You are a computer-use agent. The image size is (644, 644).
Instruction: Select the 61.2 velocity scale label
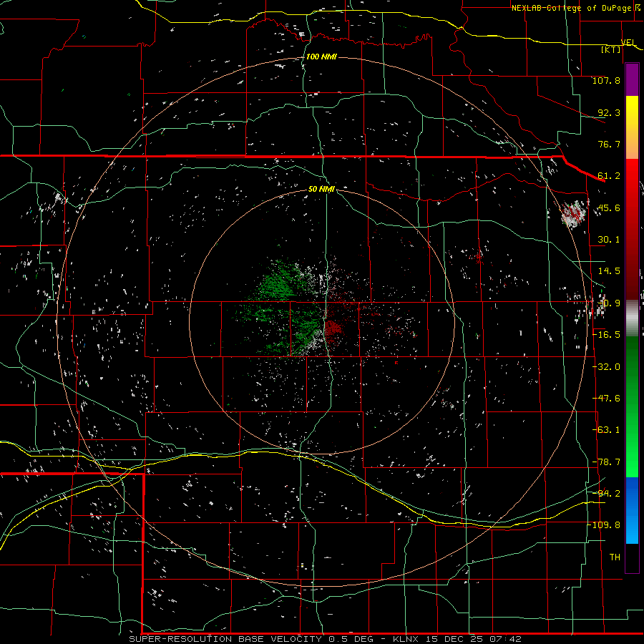click(609, 176)
